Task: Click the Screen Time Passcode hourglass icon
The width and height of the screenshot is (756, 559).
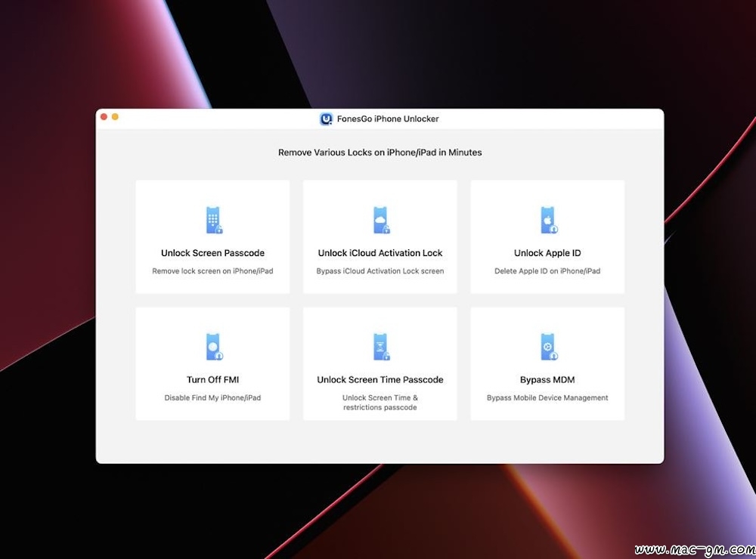Action: click(x=381, y=347)
